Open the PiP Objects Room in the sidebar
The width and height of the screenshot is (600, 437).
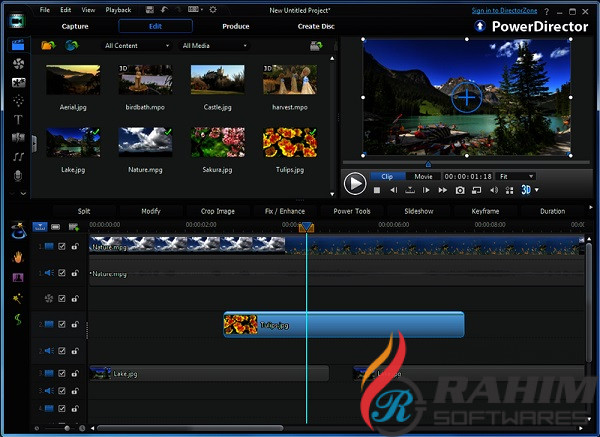click(18, 82)
